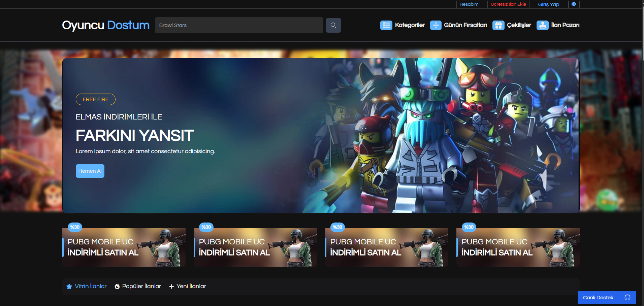Open Canlı Destek live support

pyautogui.click(x=607, y=298)
